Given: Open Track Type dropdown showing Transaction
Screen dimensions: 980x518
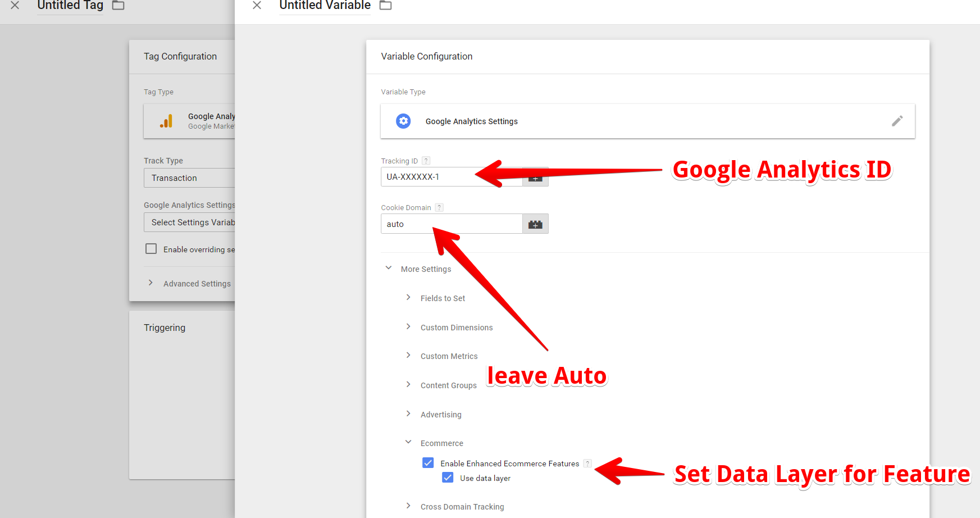Looking at the screenshot, I should pyautogui.click(x=189, y=178).
